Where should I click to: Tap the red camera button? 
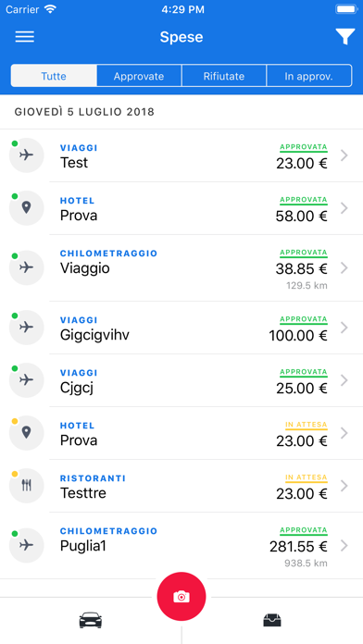[181, 597]
